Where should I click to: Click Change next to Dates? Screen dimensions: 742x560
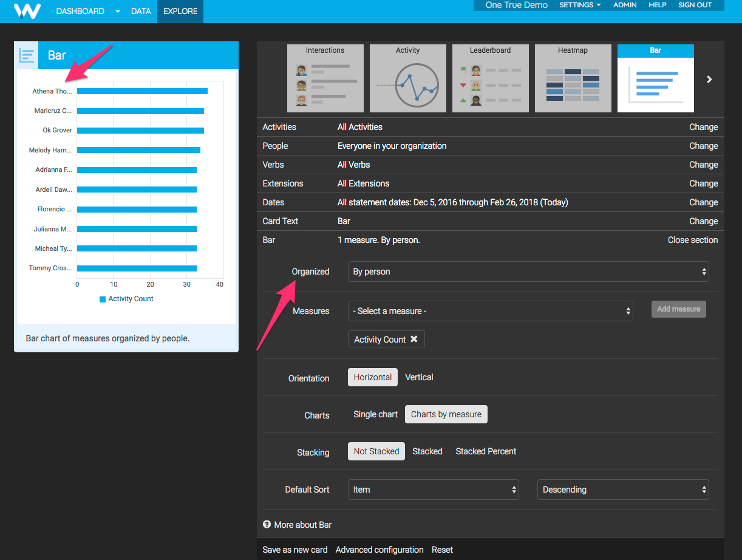pos(703,202)
